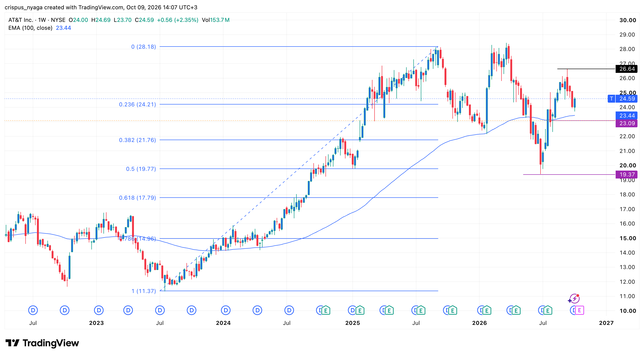
Task: Click the 2025 time axis label
Action: [x=352, y=323]
